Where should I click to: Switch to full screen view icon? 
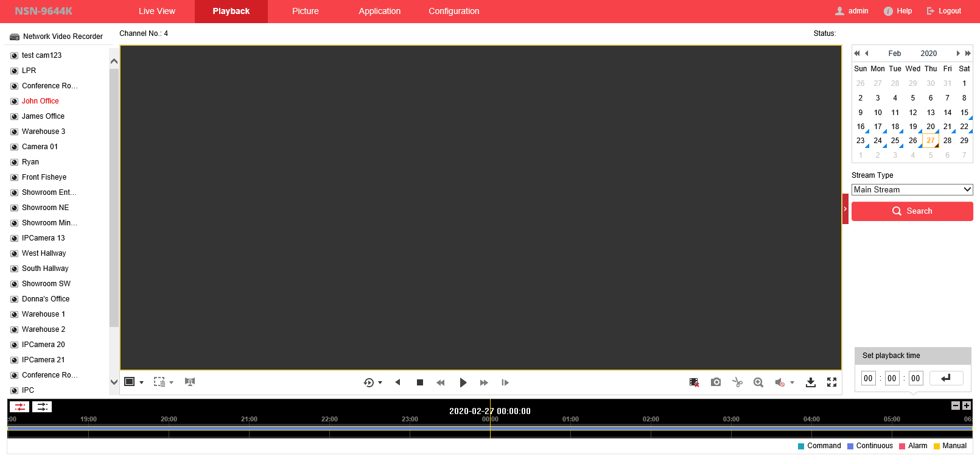832,382
